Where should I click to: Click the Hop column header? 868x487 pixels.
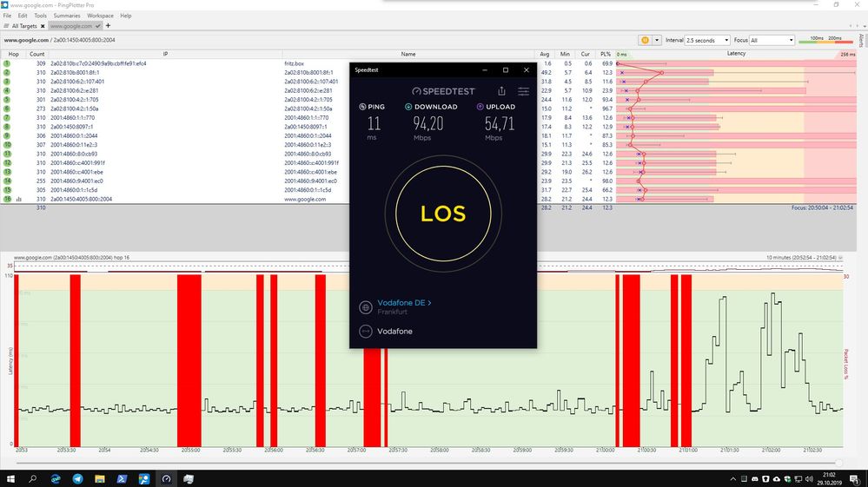click(x=13, y=54)
